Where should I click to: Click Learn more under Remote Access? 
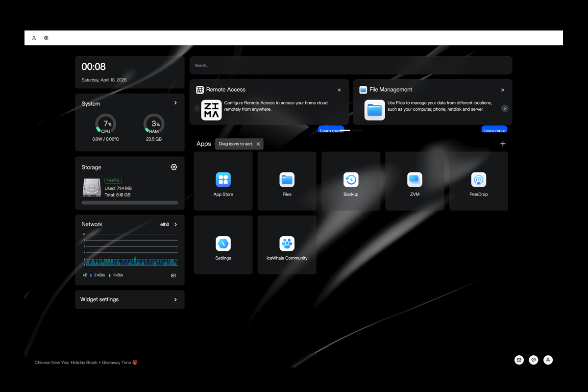click(331, 130)
